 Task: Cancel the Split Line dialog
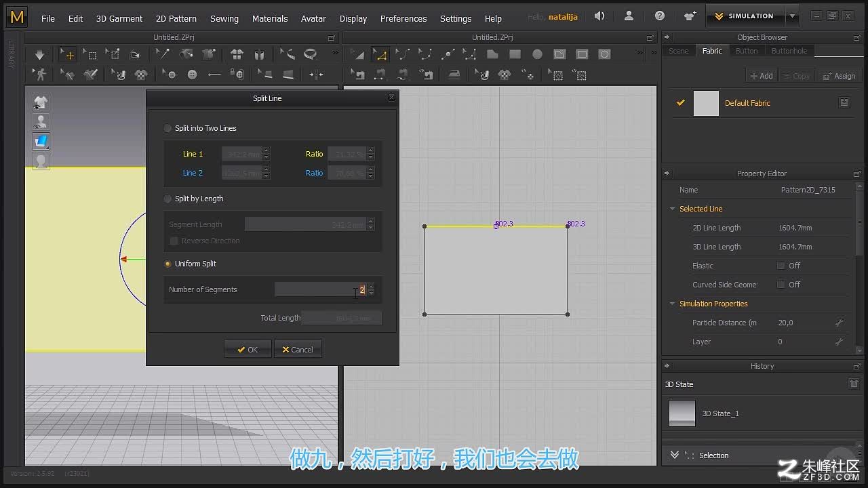298,350
